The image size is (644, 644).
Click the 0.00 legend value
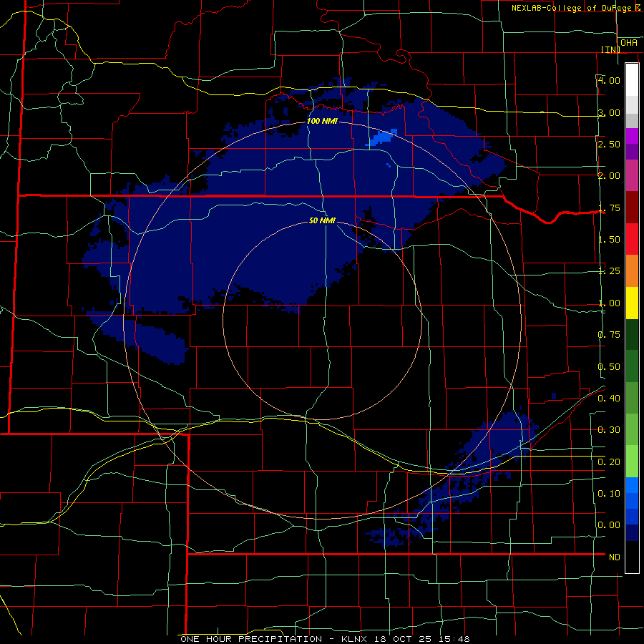pyautogui.click(x=609, y=525)
